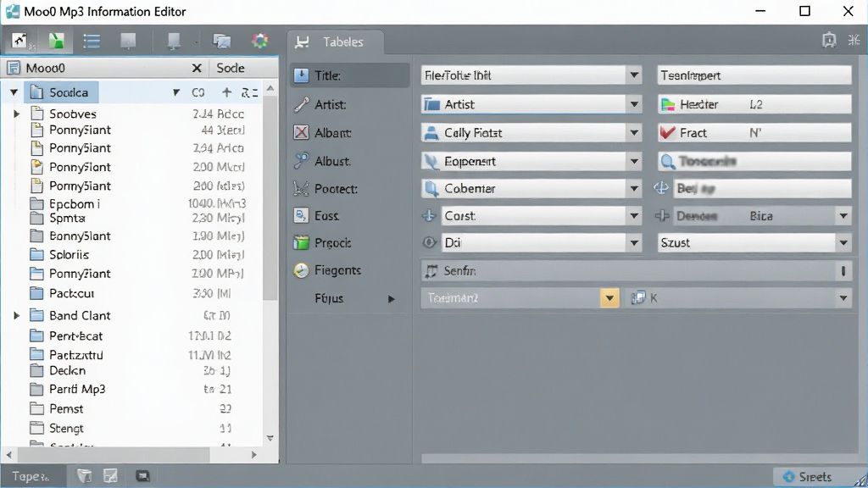Click the green folder icon beside Preocis

(301, 242)
